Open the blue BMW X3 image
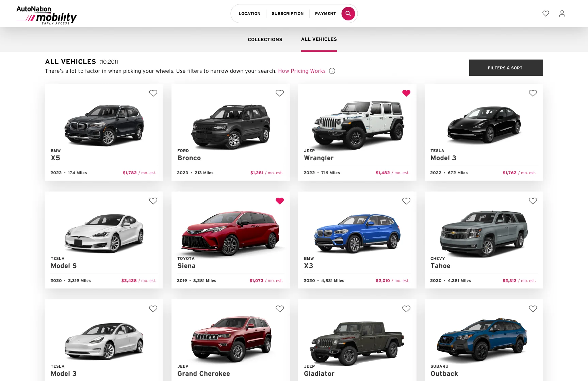The image size is (588, 381). coord(357,233)
